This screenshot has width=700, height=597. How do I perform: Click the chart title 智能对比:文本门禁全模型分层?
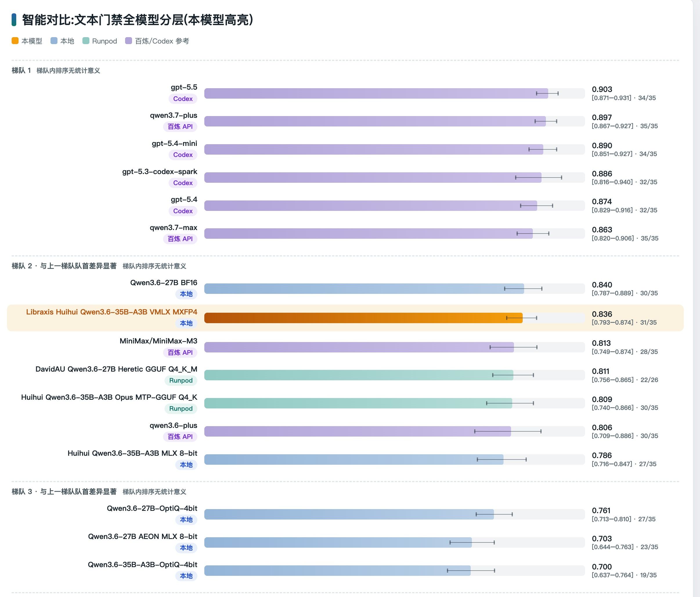click(x=138, y=20)
